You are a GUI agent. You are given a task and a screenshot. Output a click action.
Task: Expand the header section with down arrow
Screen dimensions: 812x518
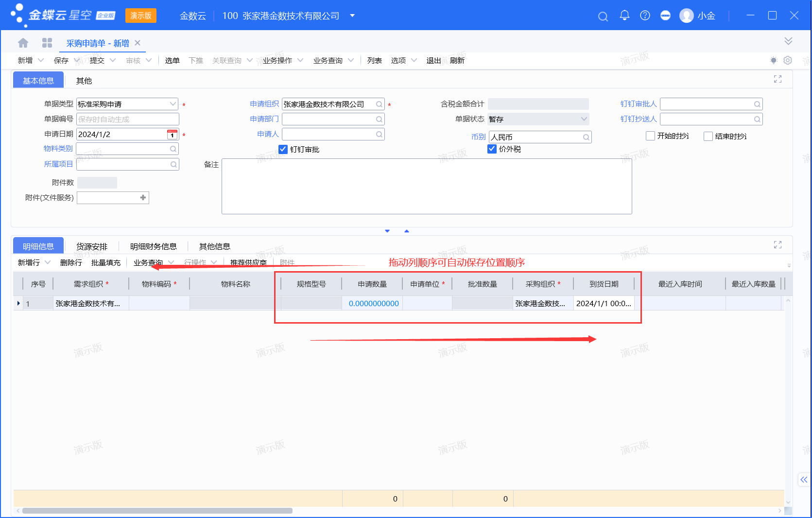pyautogui.click(x=387, y=231)
